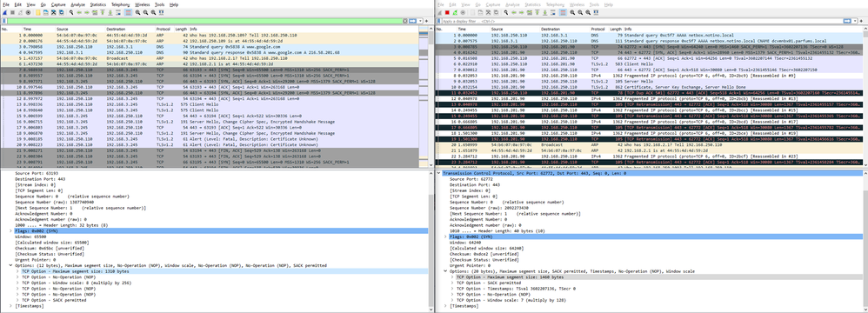Screen dimensions: 868x313
Task: Add filter button plus in left window
Action: pyautogui.click(x=425, y=21)
